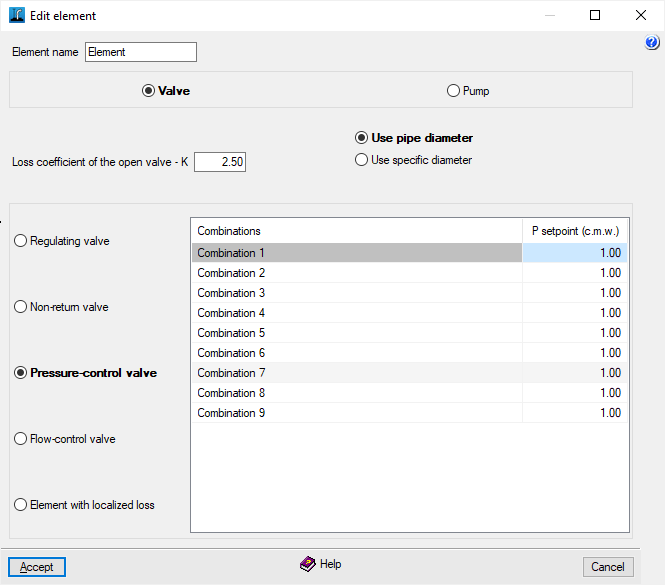The width and height of the screenshot is (665, 585).
Task: Maximize the Edit element window
Action: pos(595,16)
